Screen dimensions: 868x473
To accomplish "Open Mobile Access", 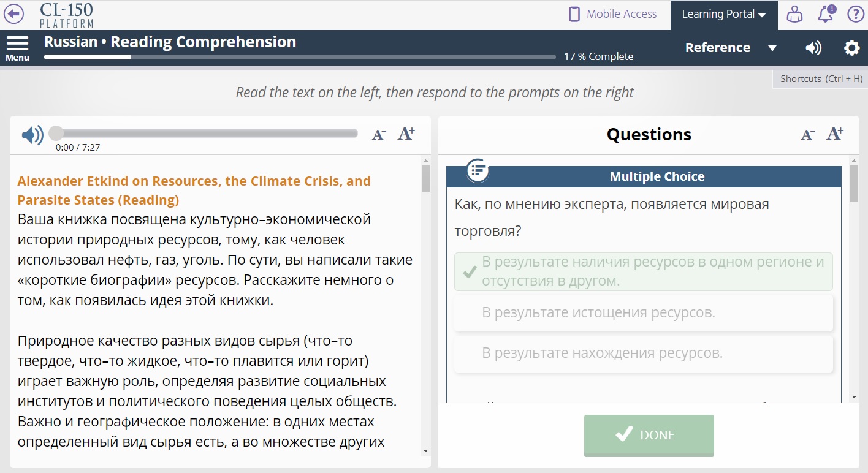I will (x=612, y=13).
